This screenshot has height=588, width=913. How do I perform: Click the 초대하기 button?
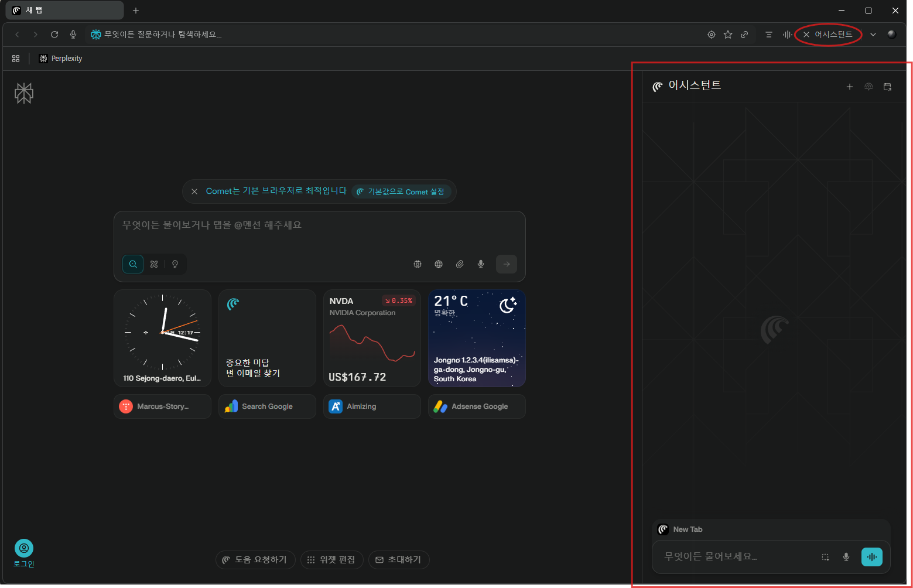pyautogui.click(x=399, y=560)
